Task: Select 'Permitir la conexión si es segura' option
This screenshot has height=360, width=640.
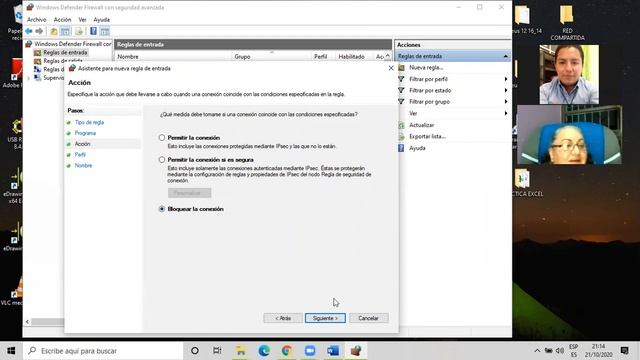Action: 162,160
